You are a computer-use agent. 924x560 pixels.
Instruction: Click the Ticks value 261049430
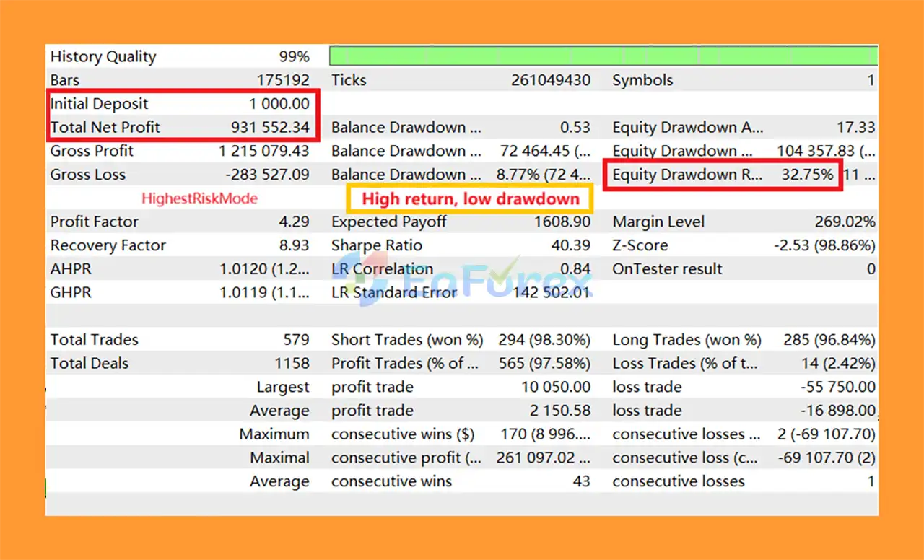550,80
